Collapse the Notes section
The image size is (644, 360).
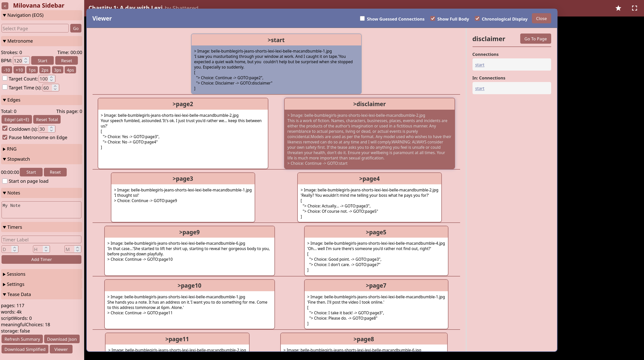tap(42, 193)
